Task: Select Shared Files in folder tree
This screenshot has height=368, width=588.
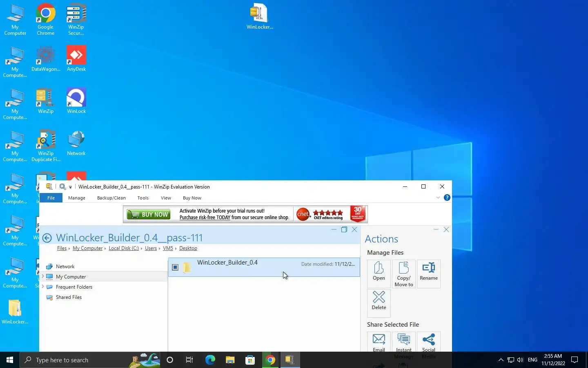Action: tap(69, 297)
